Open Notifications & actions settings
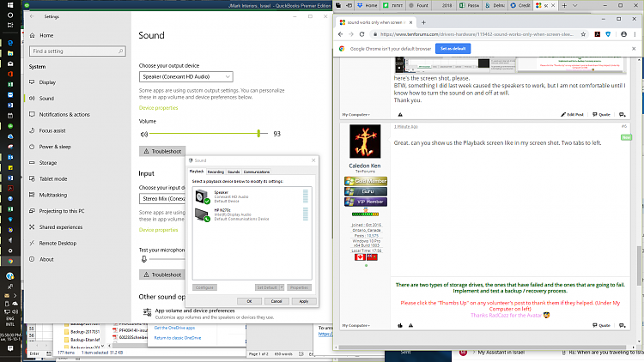The height and width of the screenshot is (362, 644). point(30,114)
